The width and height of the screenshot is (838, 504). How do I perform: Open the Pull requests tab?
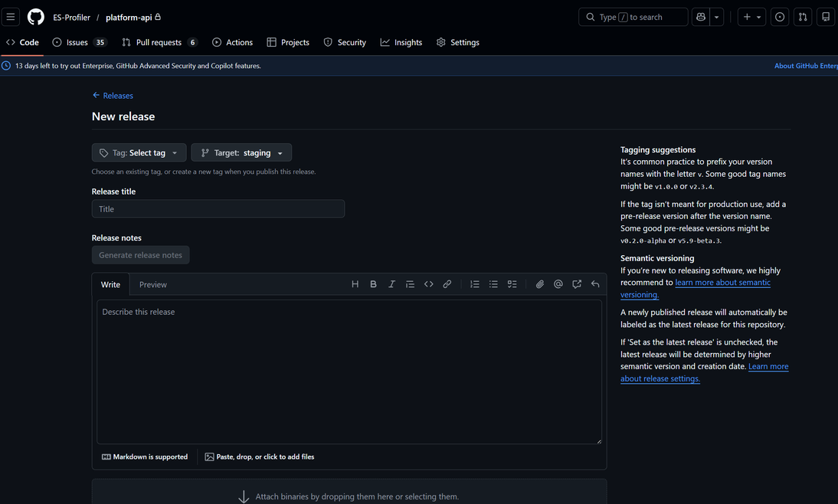coord(159,42)
